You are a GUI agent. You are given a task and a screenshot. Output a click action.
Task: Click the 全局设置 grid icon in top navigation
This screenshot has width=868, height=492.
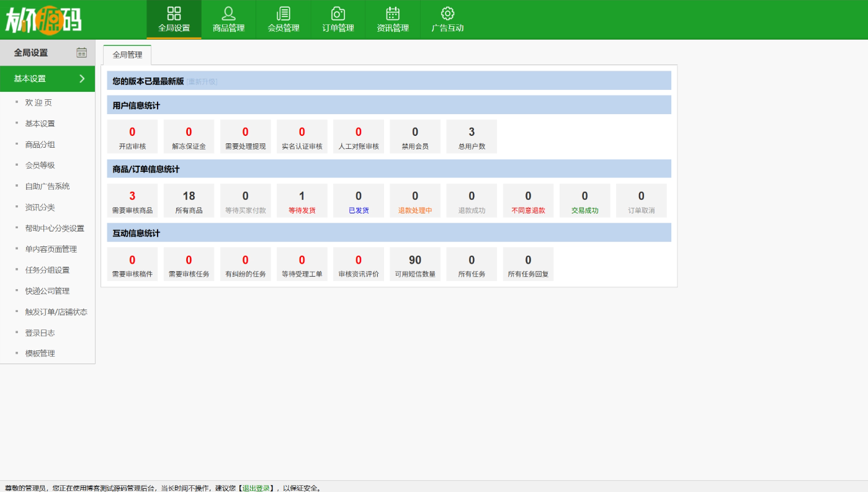coord(174,14)
